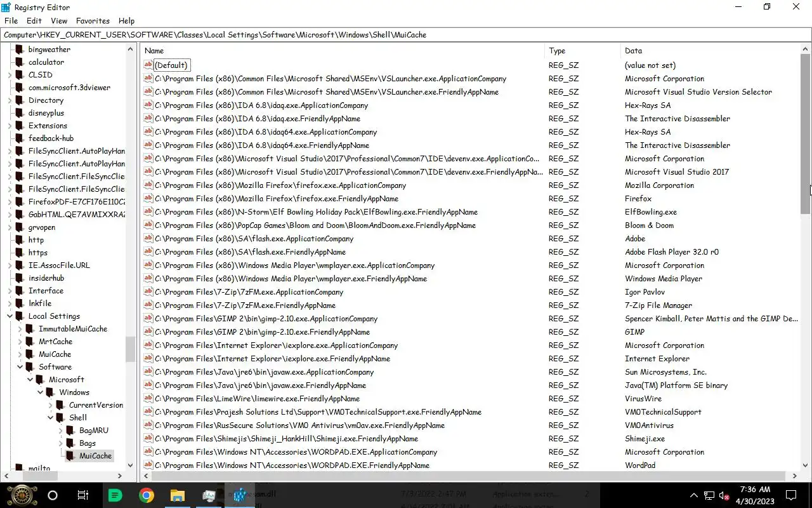Show hidden tray icons chevron
The image size is (812, 508).
(694, 495)
